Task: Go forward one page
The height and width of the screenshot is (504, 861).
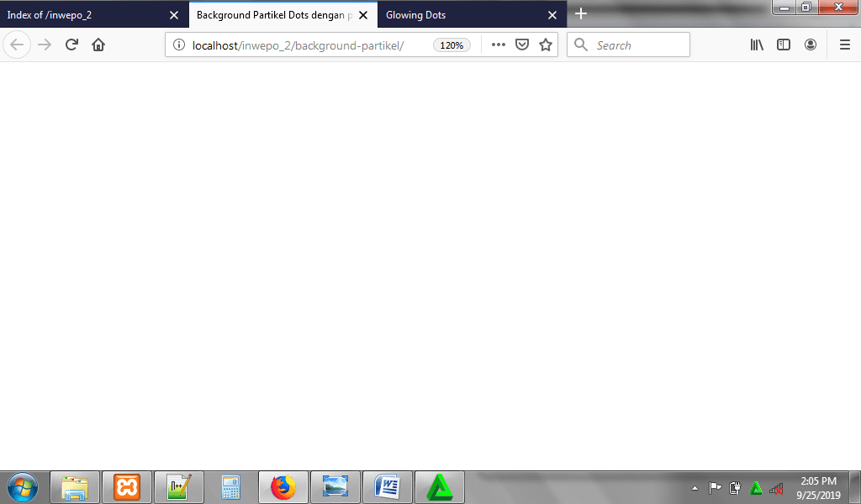Action: tap(45, 45)
